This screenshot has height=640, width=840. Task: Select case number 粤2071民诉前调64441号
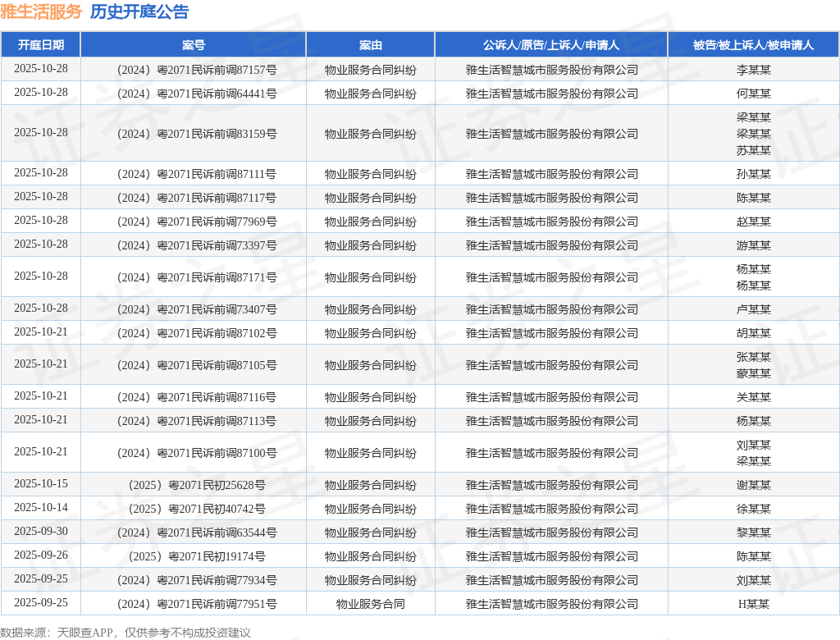pos(197,94)
